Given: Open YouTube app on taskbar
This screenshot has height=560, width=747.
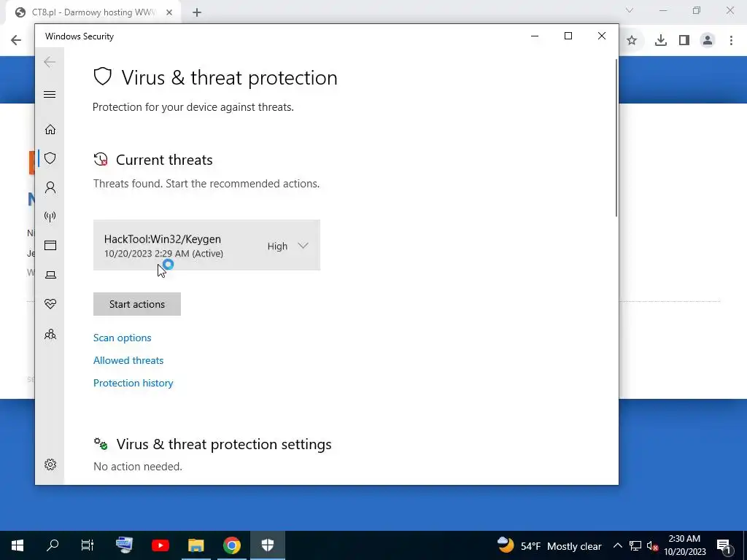Looking at the screenshot, I should point(160,545).
